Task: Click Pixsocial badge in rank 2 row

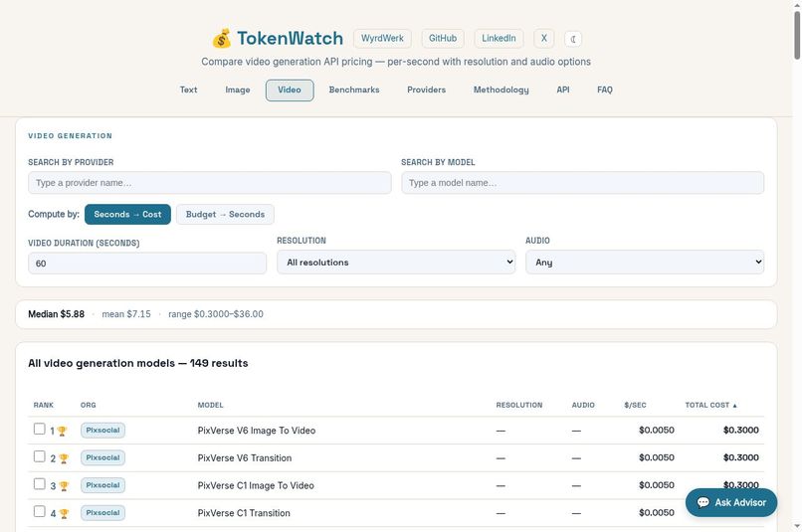Action: pyautogui.click(x=102, y=457)
